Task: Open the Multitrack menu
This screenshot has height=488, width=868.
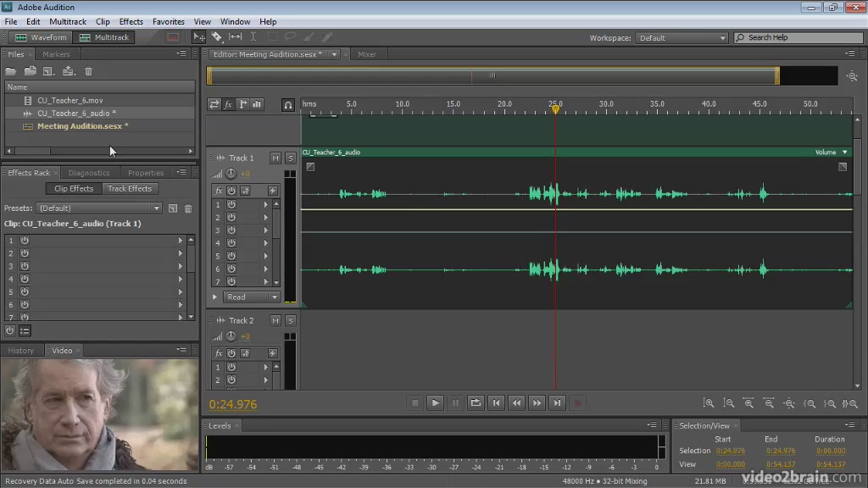Action: pyautogui.click(x=68, y=21)
